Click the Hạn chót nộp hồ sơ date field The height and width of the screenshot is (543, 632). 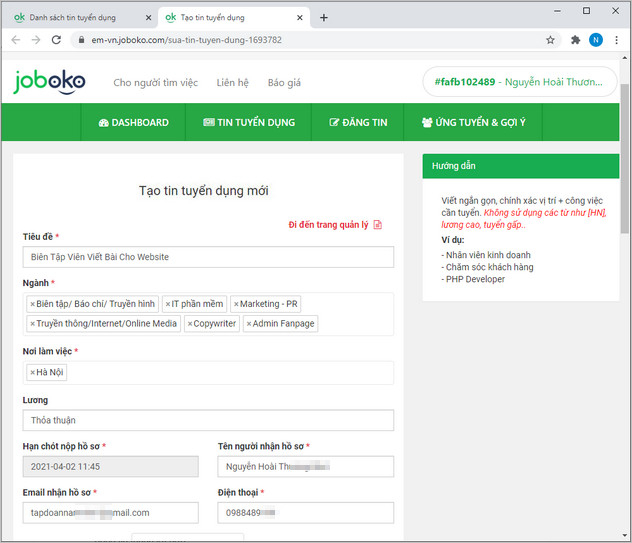click(110, 467)
